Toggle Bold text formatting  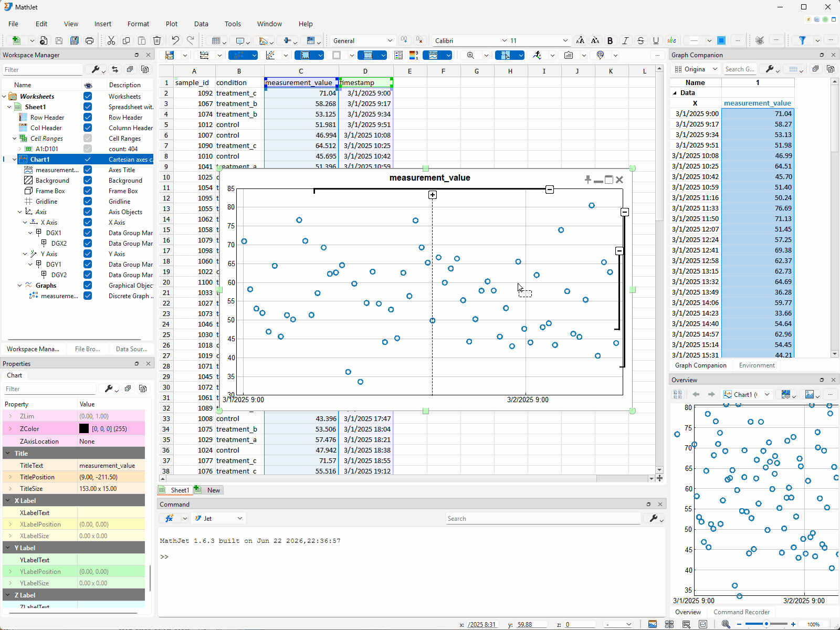click(x=610, y=40)
